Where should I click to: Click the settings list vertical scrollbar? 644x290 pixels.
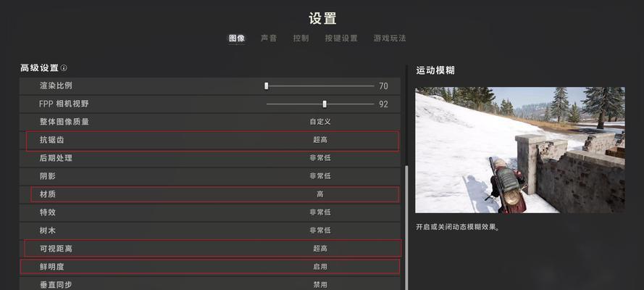point(406,228)
